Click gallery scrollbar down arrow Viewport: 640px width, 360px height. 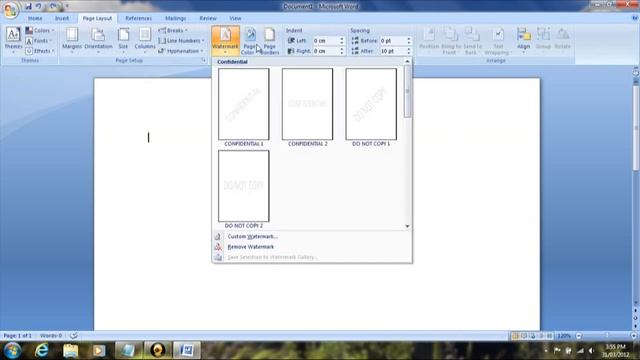click(407, 226)
